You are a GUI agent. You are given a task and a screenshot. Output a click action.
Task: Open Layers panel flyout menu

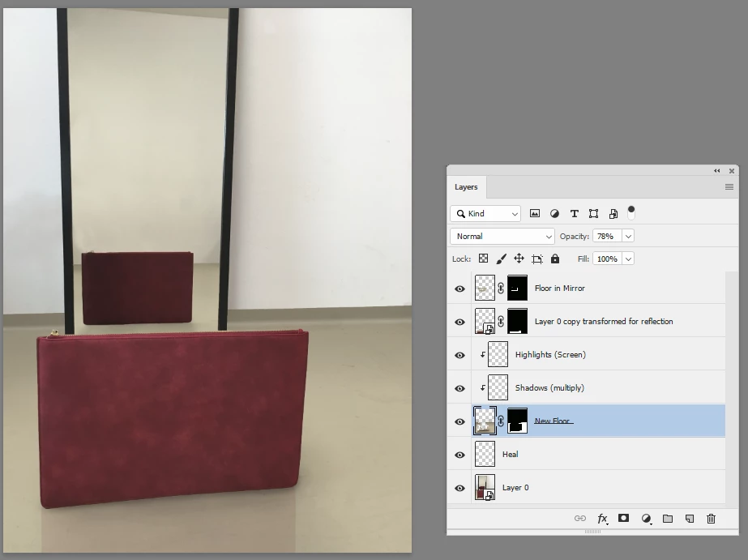729,187
